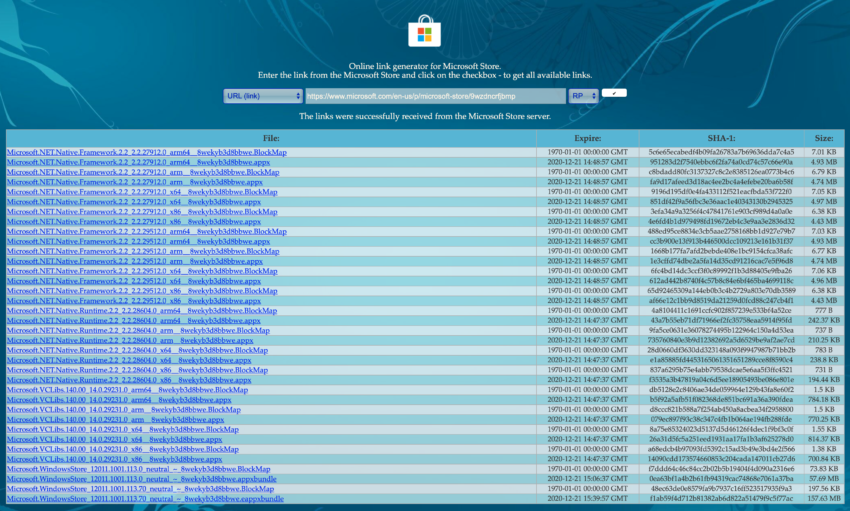Open NET.Native.Runtime 2.2.28604.0 arm64 BlockMap link

142,311
